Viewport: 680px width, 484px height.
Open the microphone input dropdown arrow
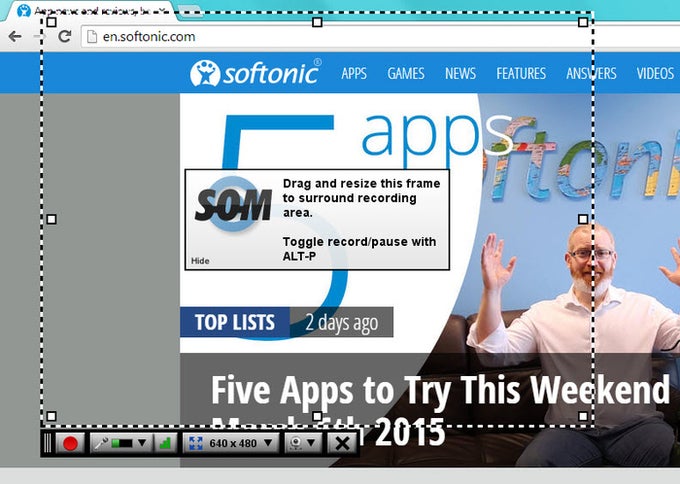tap(142, 443)
